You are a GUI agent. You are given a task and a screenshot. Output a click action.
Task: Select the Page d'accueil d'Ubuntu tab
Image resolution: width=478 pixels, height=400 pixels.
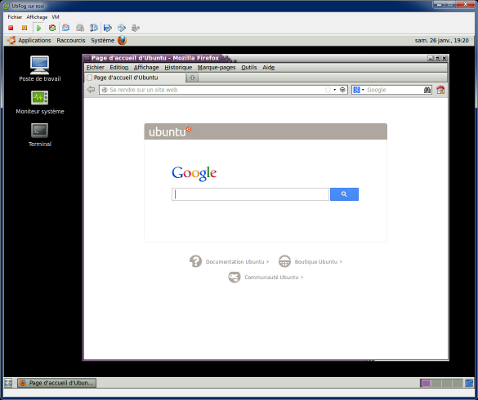pyautogui.click(x=135, y=78)
